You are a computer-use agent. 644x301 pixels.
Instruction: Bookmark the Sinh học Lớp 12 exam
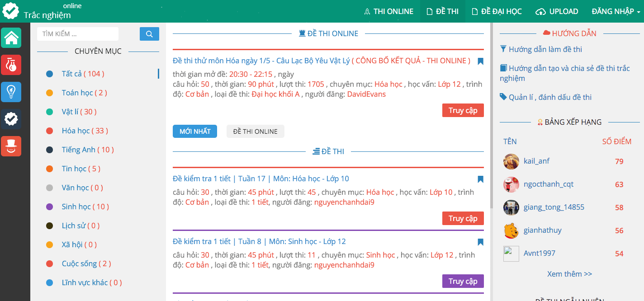pos(480,242)
